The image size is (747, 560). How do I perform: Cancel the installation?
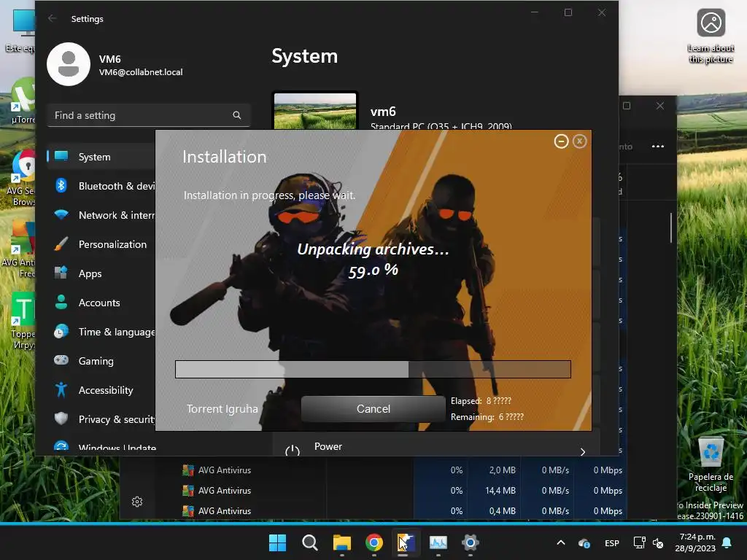373,408
